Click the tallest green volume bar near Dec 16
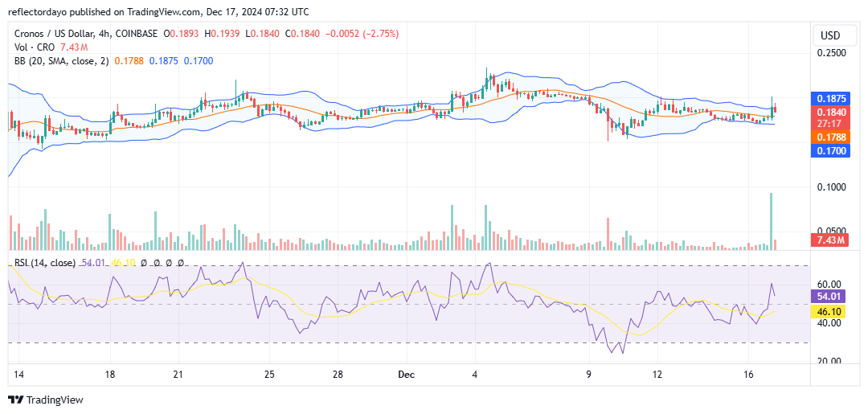This screenshot has width=868, height=414. point(771,221)
